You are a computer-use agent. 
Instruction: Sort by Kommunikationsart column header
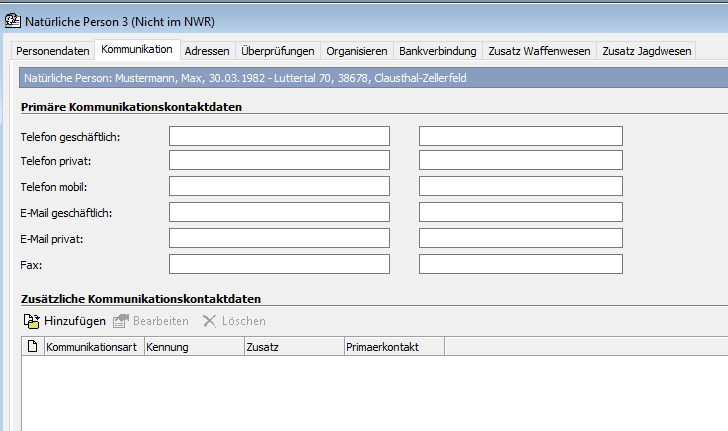(x=92, y=347)
